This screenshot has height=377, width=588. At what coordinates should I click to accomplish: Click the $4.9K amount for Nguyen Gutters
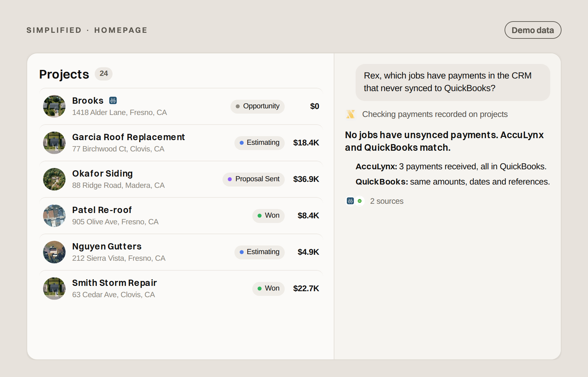click(308, 252)
